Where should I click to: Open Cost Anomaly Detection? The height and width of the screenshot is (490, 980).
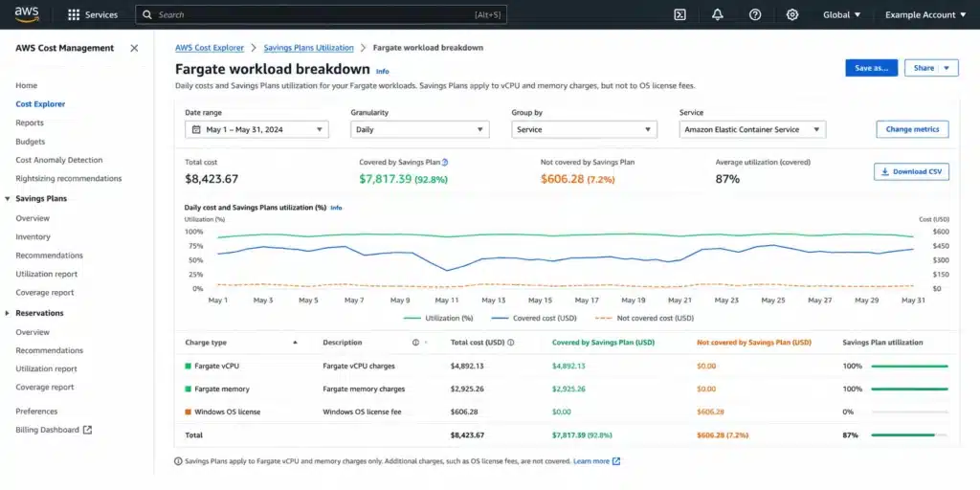pos(58,160)
